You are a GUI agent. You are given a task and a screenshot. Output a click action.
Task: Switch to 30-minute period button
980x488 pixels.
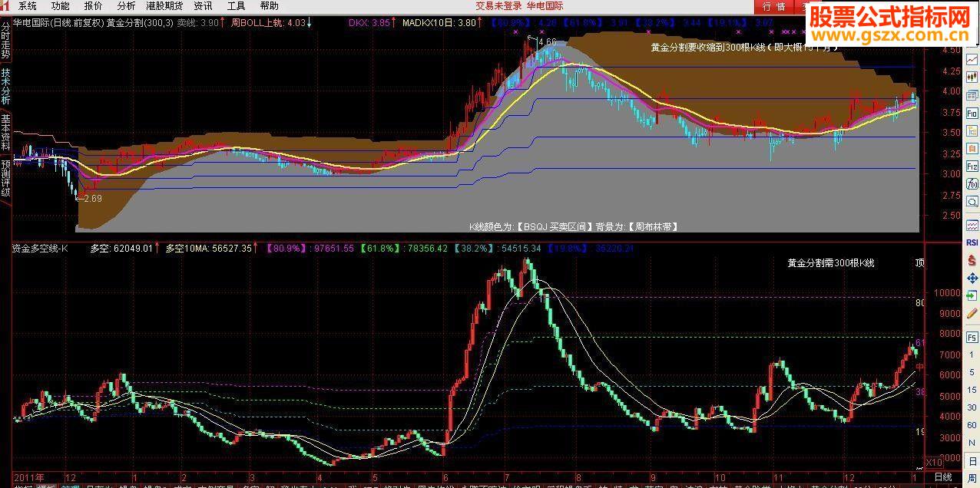pyautogui.click(x=972, y=407)
